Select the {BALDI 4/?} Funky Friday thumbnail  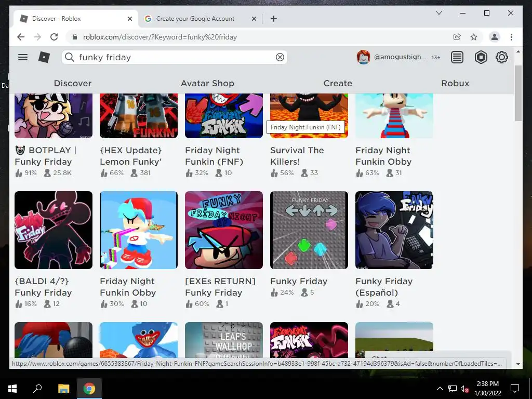pyautogui.click(x=54, y=230)
